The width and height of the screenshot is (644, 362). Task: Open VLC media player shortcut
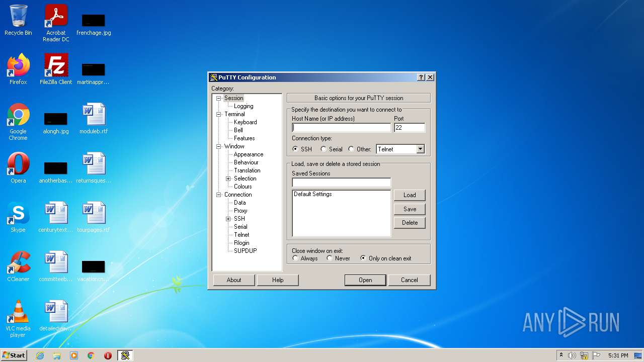click(18, 319)
